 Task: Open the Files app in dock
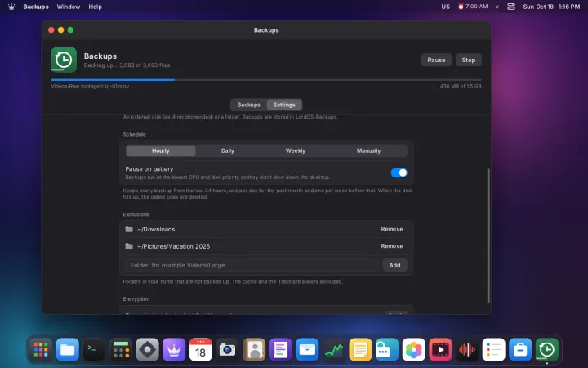(x=68, y=350)
